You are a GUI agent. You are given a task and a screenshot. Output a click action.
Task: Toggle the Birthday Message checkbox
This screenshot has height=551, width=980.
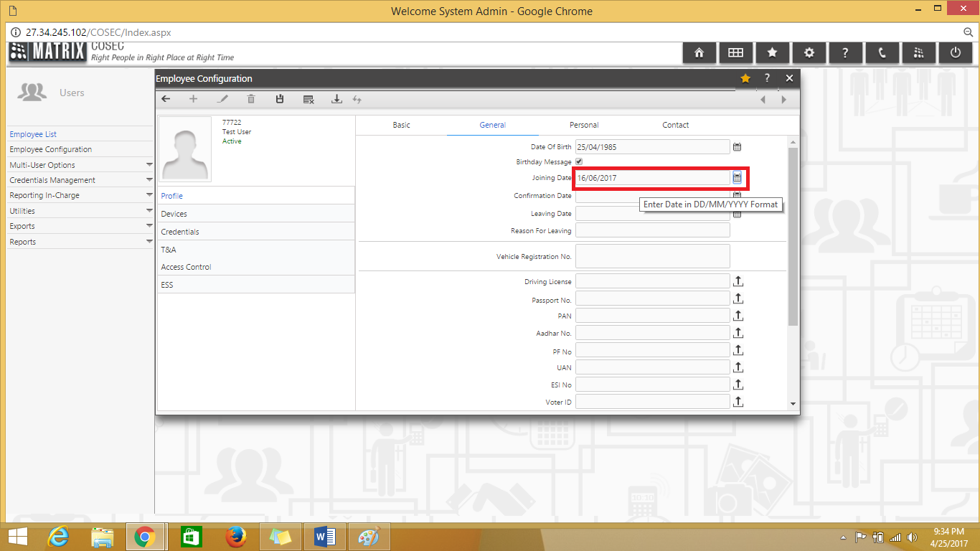coord(579,161)
